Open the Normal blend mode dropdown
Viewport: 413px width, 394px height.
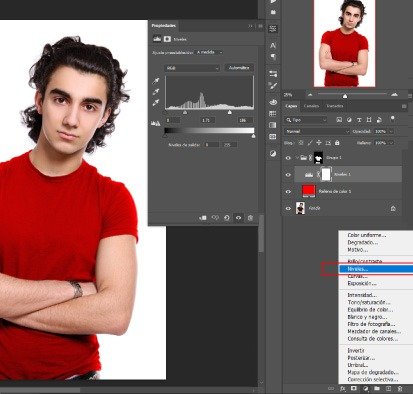point(317,132)
